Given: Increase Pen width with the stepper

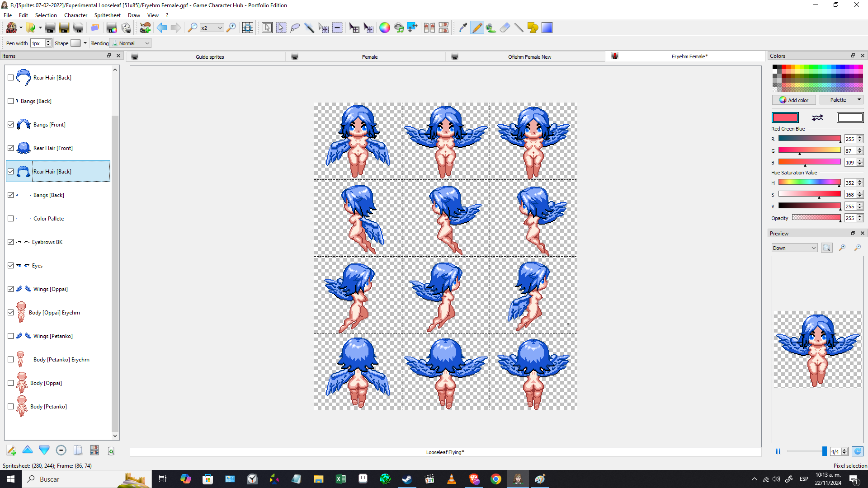Looking at the screenshot, I should point(48,41).
